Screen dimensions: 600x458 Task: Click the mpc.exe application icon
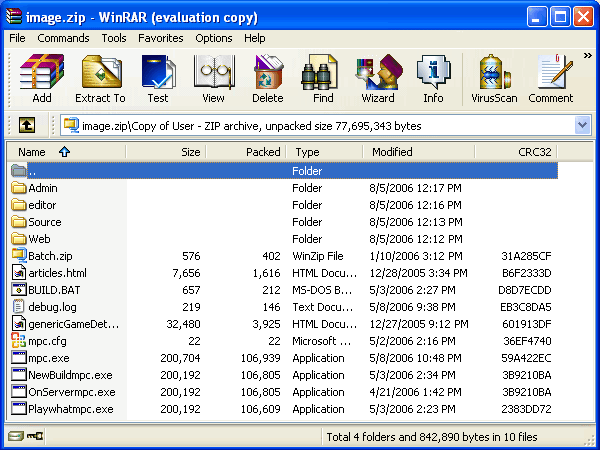tap(18, 358)
